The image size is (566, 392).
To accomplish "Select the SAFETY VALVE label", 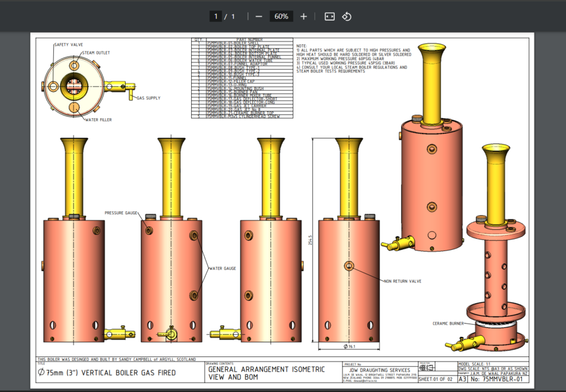I will click(x=69, y=44).
